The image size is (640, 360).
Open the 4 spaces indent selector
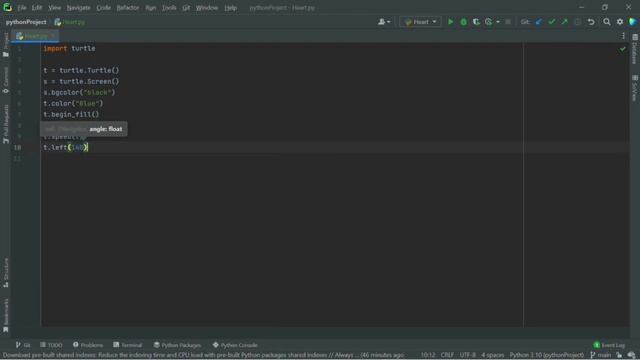pos(493,355)
